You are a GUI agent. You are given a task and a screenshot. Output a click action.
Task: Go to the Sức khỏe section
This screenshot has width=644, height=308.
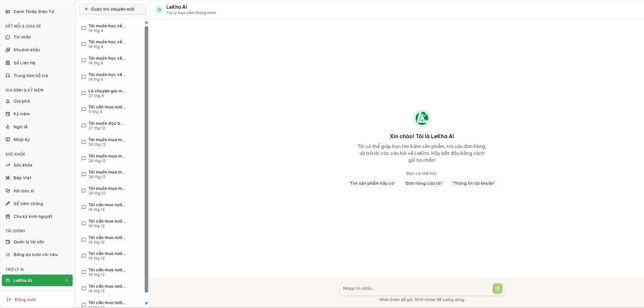pos(37,165)
